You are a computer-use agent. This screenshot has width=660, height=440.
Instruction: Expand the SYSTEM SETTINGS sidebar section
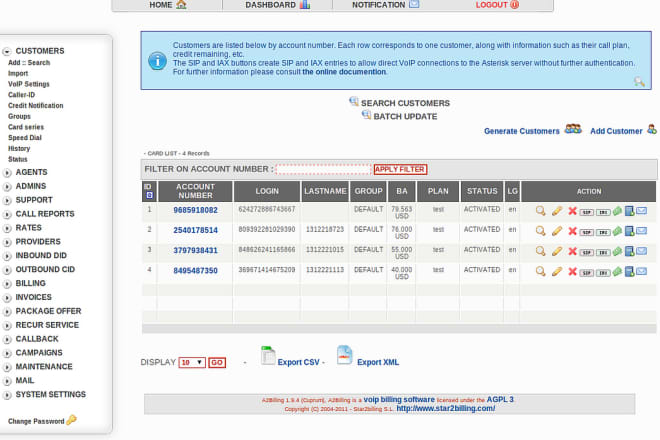tap(7, 395)
